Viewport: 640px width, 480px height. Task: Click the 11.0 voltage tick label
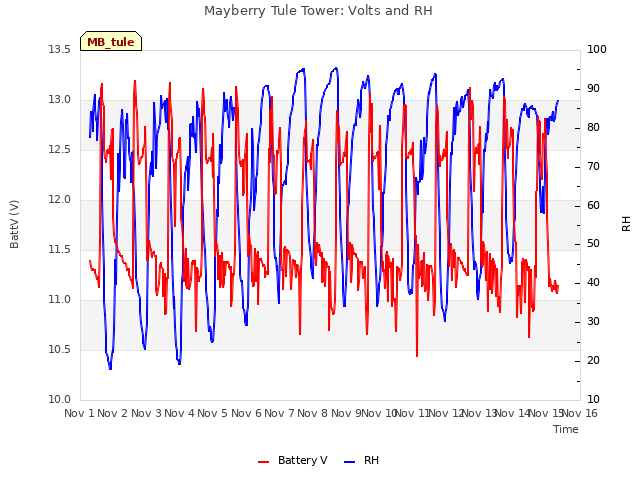pos(59,300)
